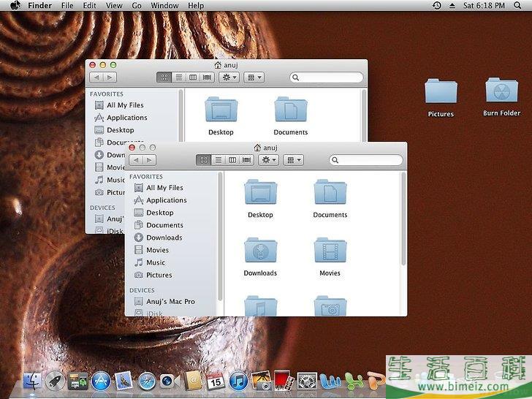Switch front window to icon view

[204, 160]
